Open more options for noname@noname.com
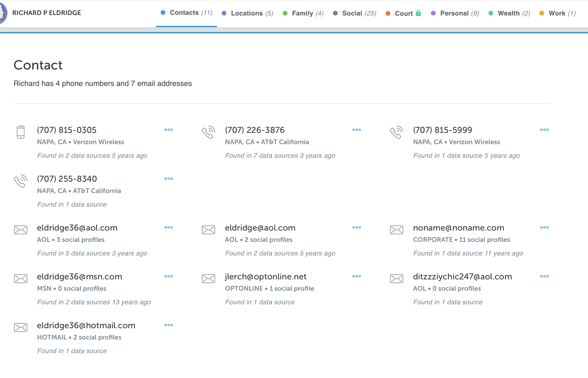 (545, 227)
